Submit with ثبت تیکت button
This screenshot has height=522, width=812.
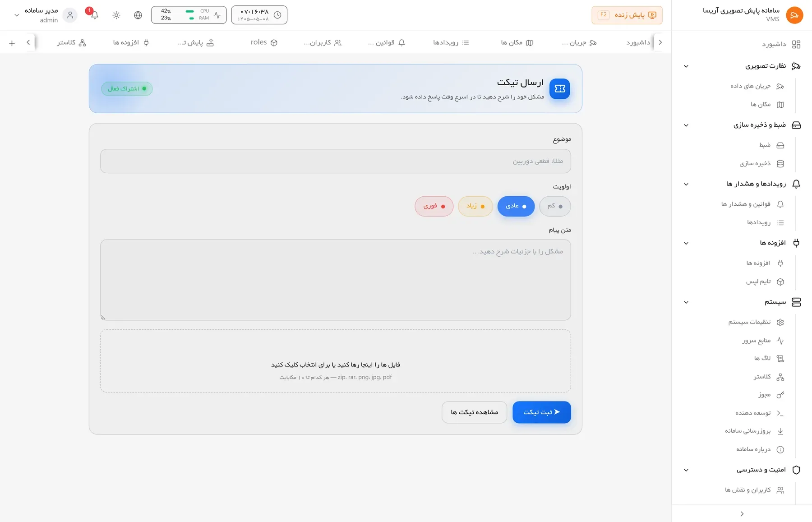tap(542, 412)
